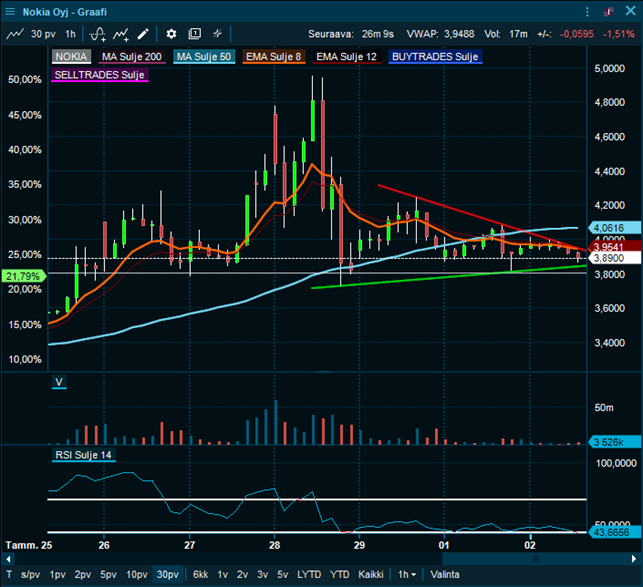Viewport: 643px width, 587px height.
Task: Click the pin icon in title bar
Action: (x=607, y=10)
